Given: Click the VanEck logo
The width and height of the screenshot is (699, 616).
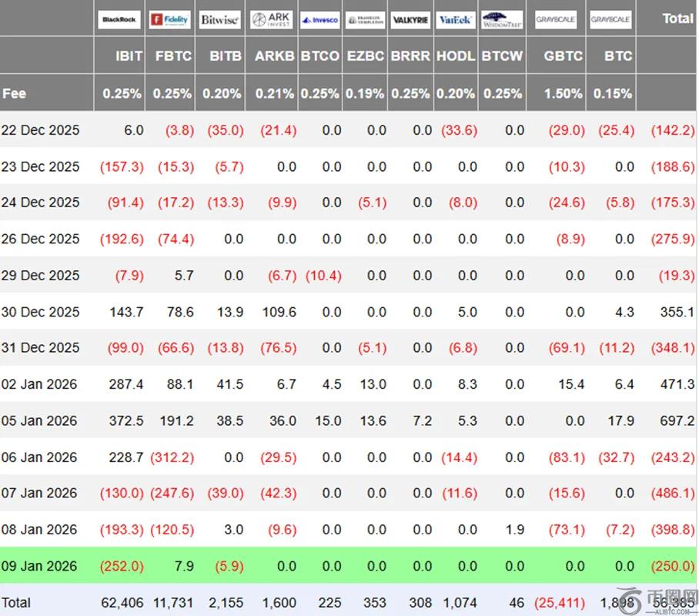Looking at the screenshot, I should point(456,19).
